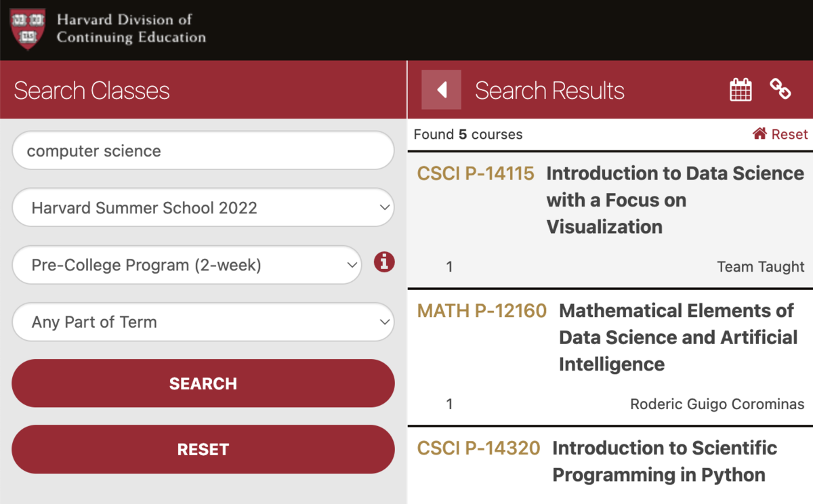Focus the computer science search field

tap(203, 150)
